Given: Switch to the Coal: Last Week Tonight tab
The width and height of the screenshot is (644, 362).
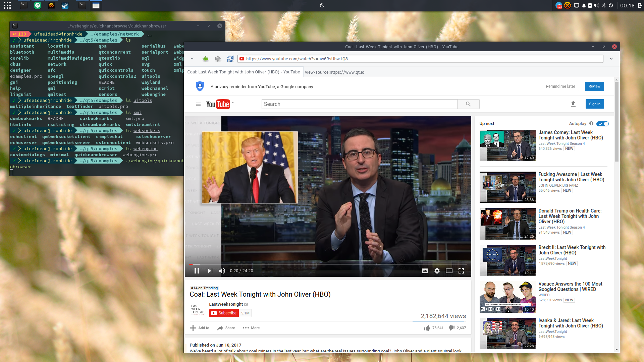Looking at the screenshot, I should [x=244, y=72].
